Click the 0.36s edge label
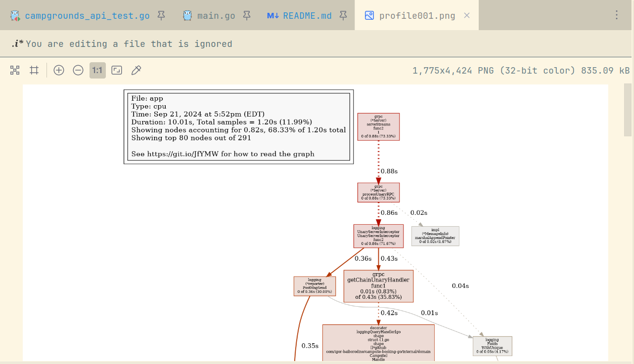 point(363,258)
